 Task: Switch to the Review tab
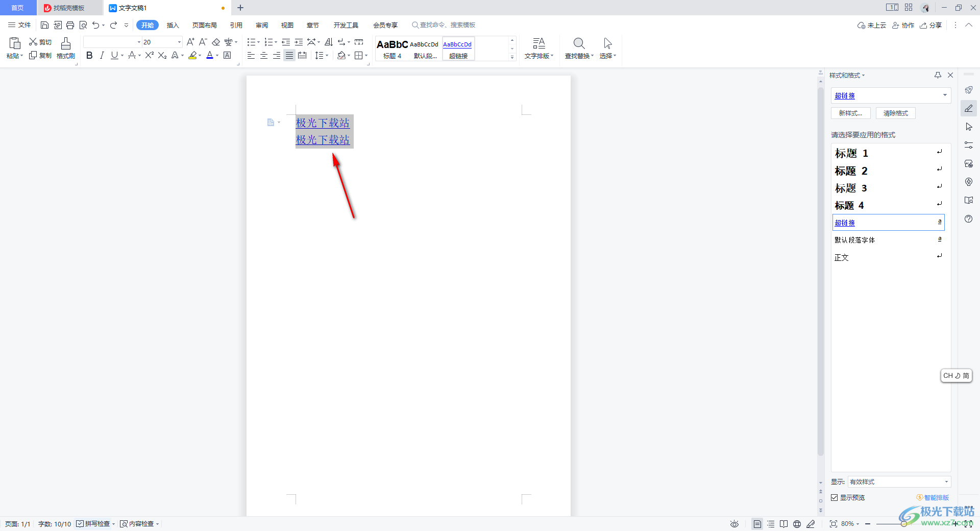tap(262, 25)
